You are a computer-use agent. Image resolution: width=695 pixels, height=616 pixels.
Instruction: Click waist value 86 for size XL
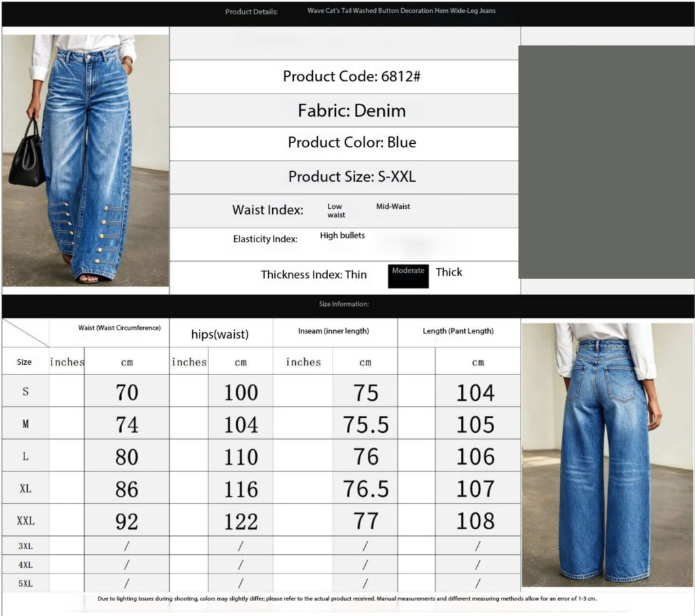(x=127, y=489)
